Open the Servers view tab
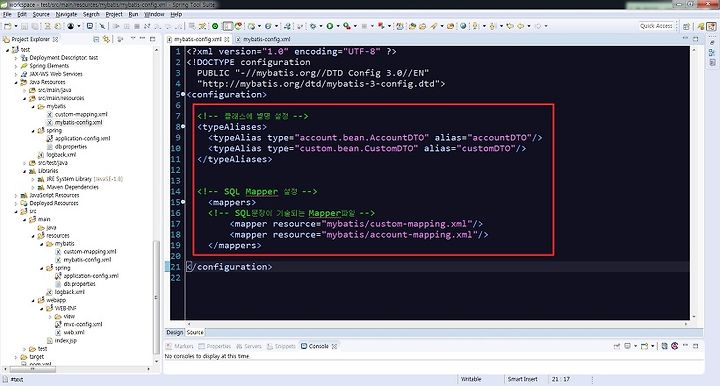Viewport: 720px width, 386px height. 248,346
